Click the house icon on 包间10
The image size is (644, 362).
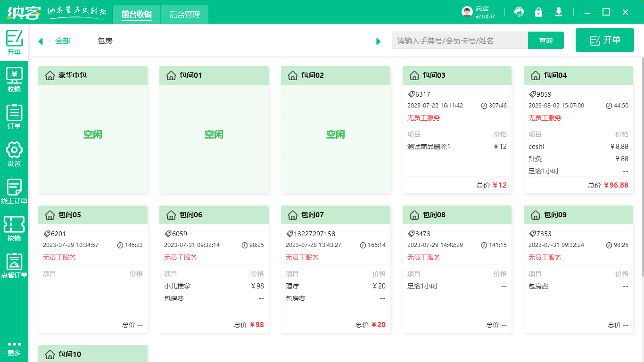[x=50, y=354]
